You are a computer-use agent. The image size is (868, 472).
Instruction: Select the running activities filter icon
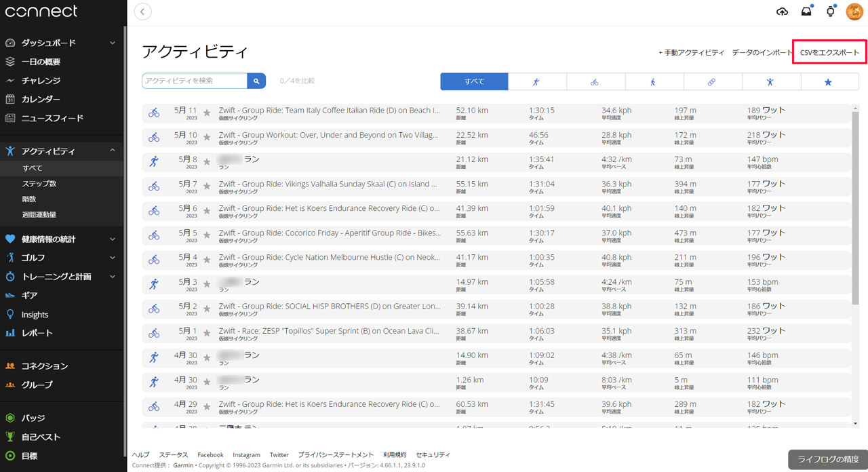point(536,81)
